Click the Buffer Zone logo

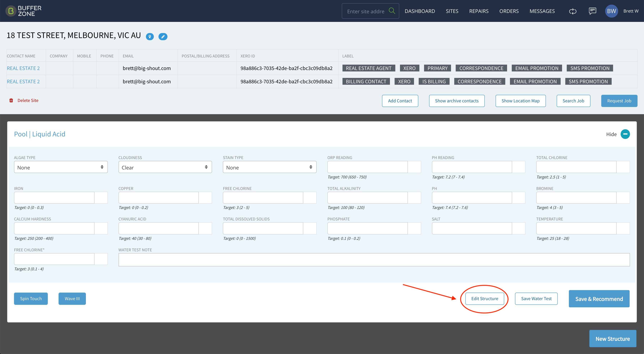click(x=24, y=11)
